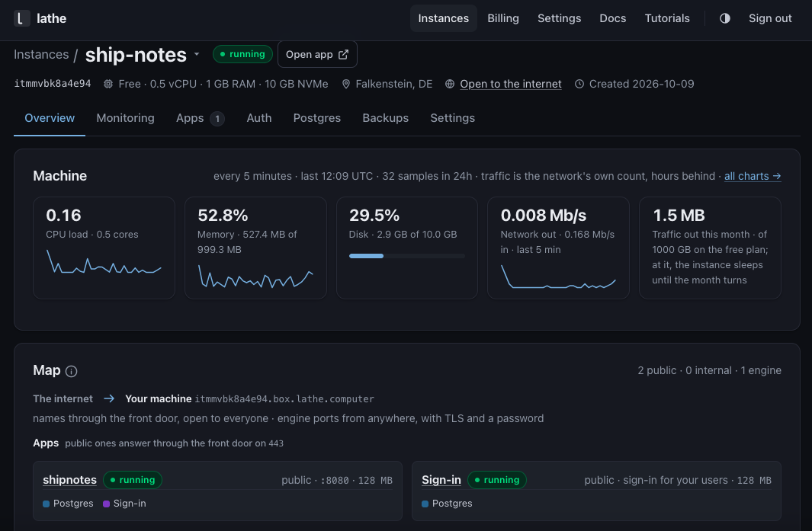812x531 pixels.
Task: Open the instance Settings tab
Action: 453,118
